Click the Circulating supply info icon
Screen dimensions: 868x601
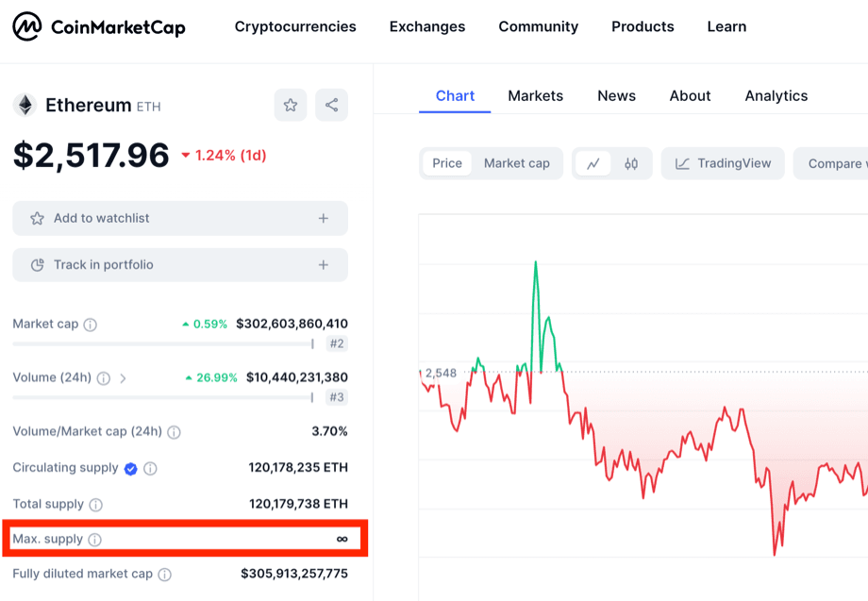coord(150,468)
